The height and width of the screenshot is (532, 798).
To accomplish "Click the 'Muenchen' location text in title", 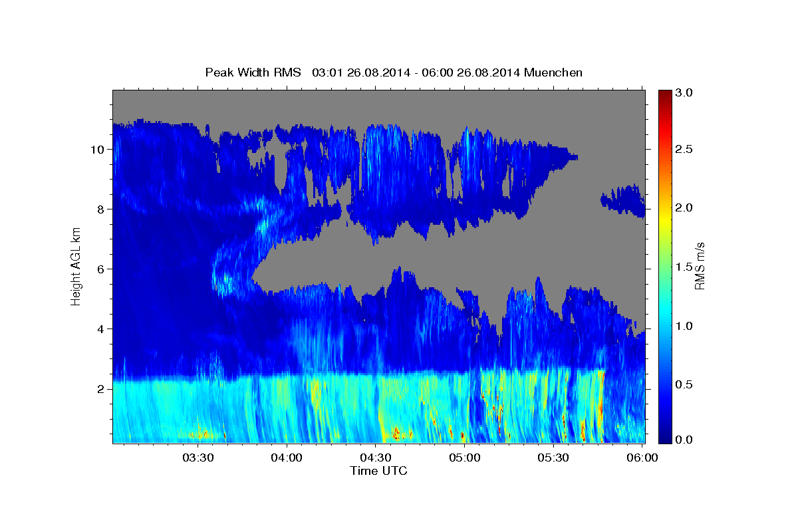I will (x=553, y=72).
